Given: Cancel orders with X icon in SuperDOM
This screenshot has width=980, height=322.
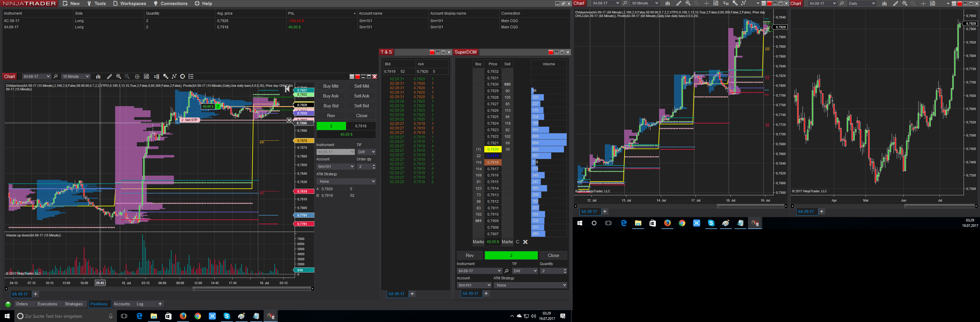Looking at the screenshot, I should click(x=525, y=242).
